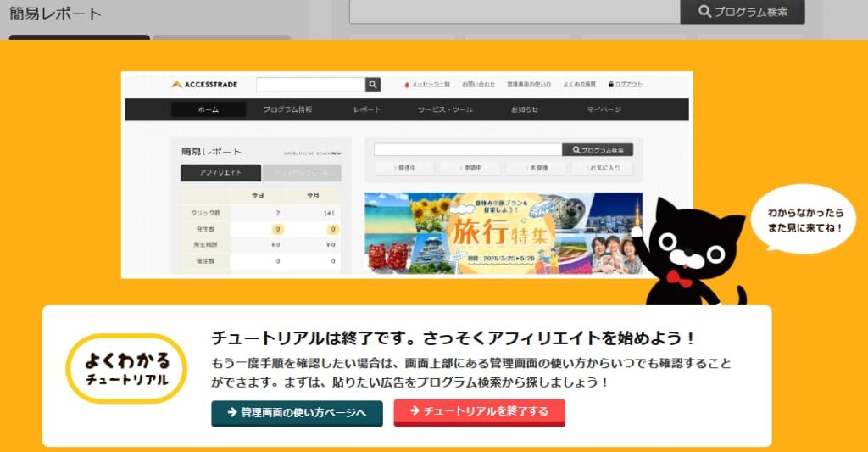
Task: Select the ホーム tab in the preview menu
Action: [209, 109]
